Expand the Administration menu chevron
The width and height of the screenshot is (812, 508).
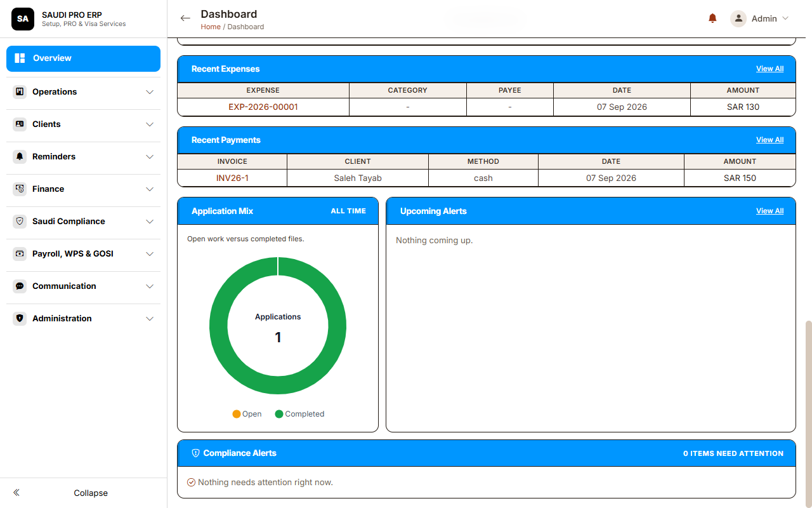(x=150, y=319)
